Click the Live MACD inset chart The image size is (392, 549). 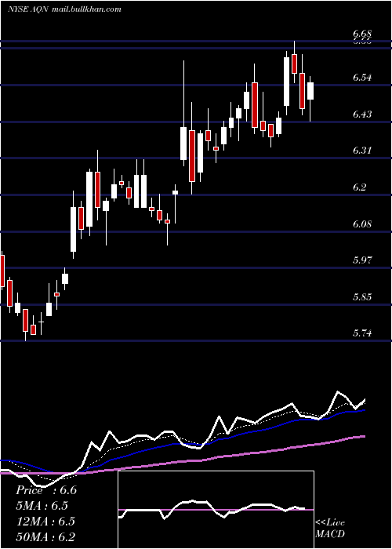click(x=216, y=510)
